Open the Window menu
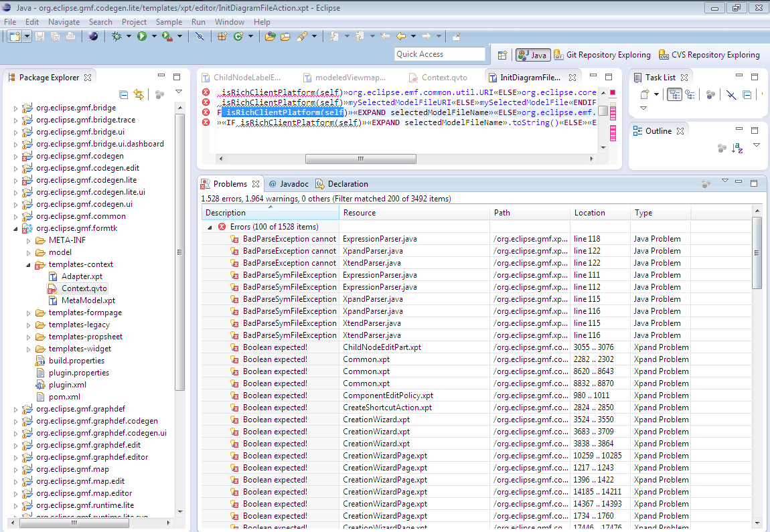This screenshot has width=770, height=532. (230, 22)
